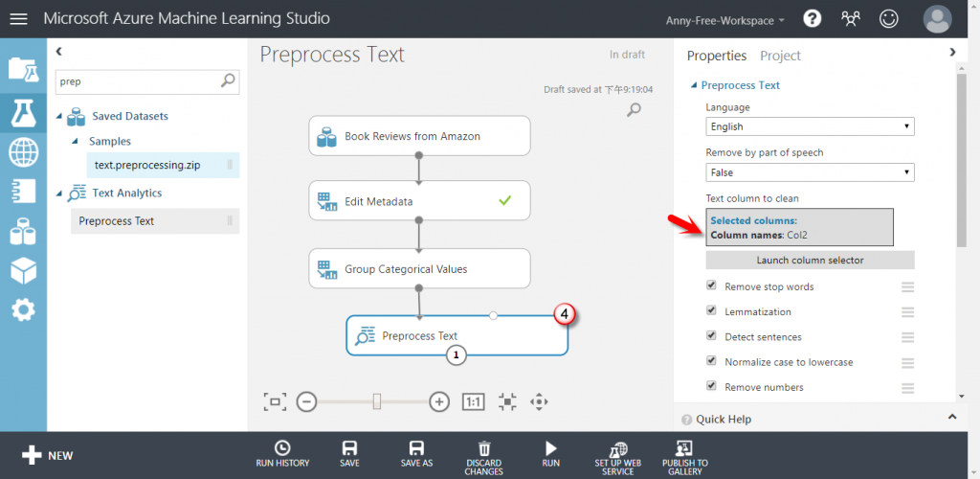Open the user account avatar
The image size is (980, 479).
(x=938, y=19)
